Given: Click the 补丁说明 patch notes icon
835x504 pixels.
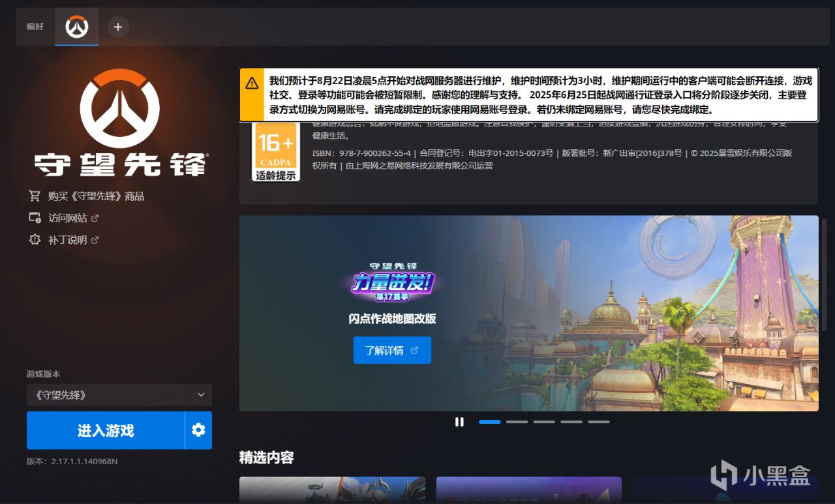Looking at the screenshot, I should 35,240.
